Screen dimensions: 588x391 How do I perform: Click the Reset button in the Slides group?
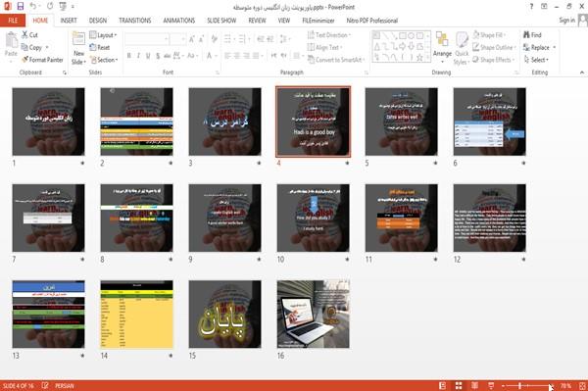(x=100, y=47)
